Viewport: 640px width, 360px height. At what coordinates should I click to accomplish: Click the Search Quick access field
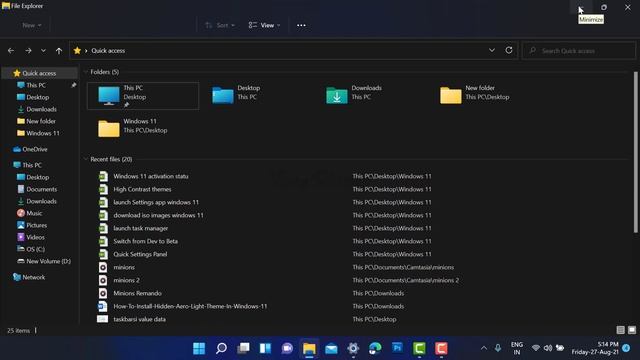coord(578,51)
